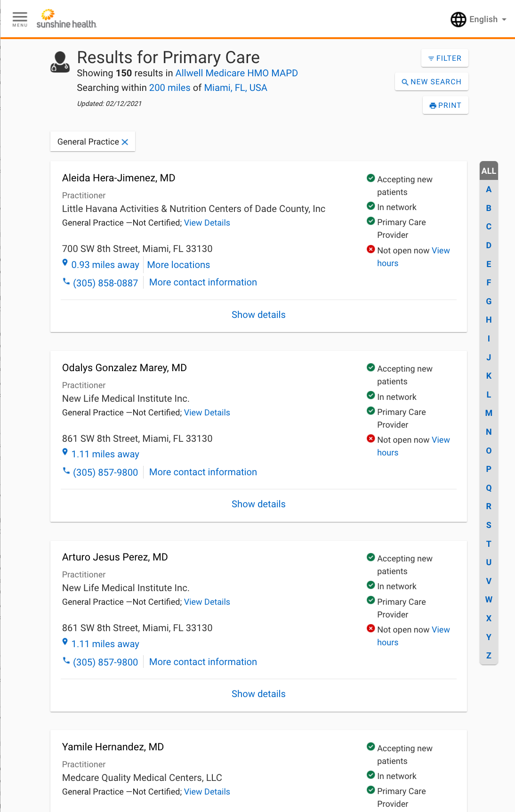This screenshot has height=812, width=515.
Task: Click phone icon for Odalys Gonzalez Marey
Action: click(66, 471)
